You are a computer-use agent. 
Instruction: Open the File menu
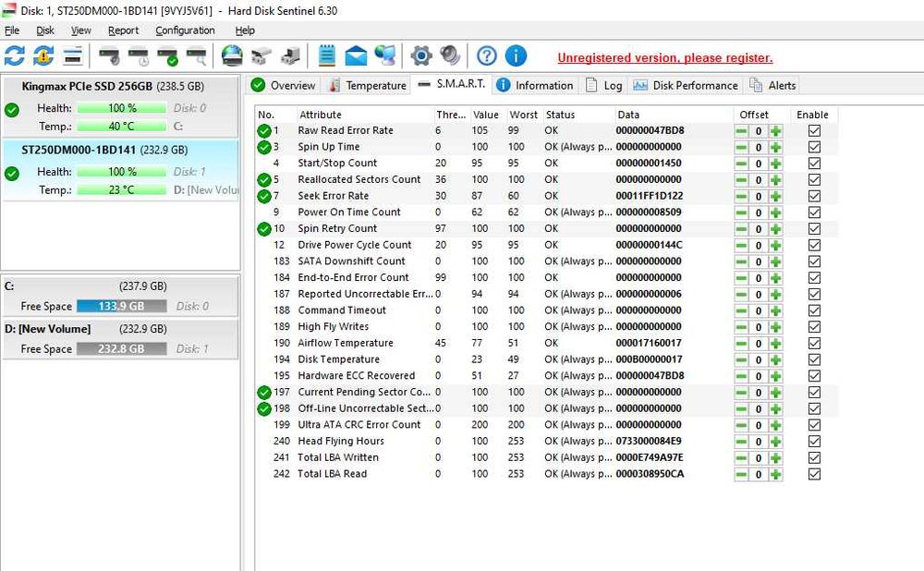click(12, 30)
